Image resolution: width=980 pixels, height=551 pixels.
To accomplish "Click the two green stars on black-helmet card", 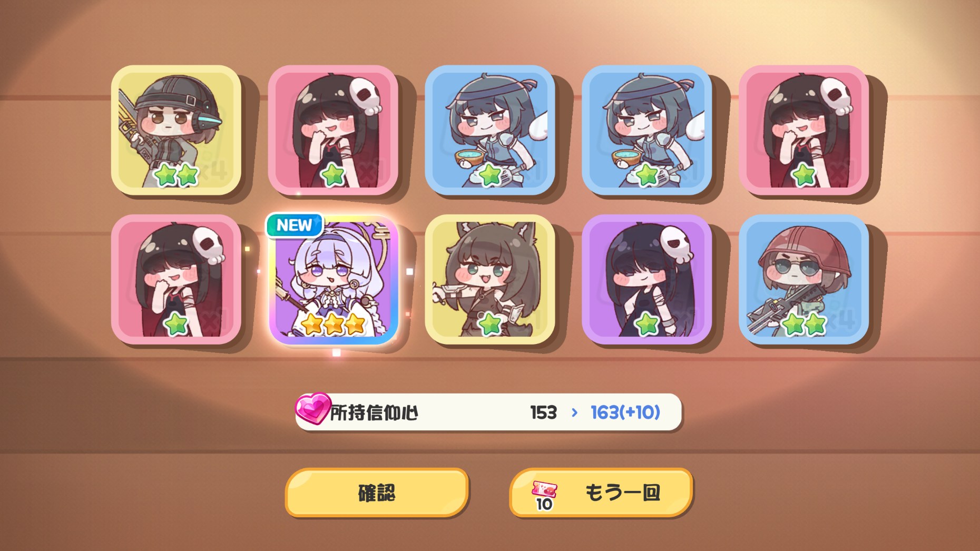I will coord(177,175).
